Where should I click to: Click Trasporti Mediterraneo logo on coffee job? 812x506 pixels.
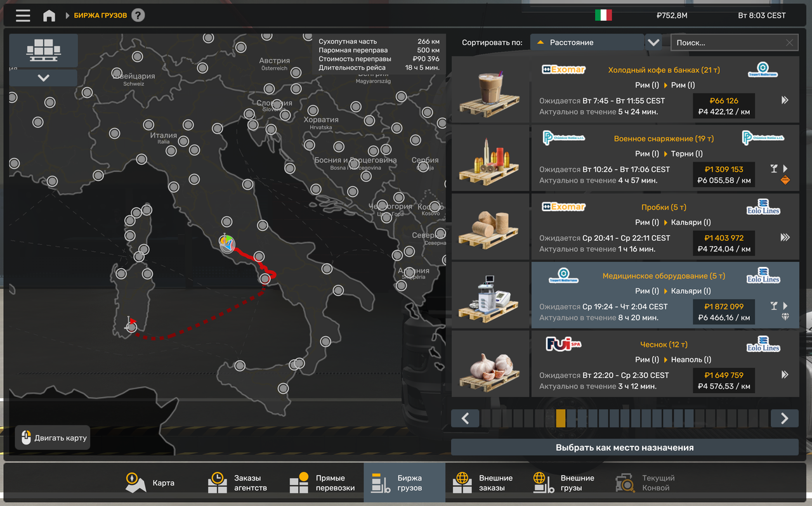[x=763, y=69]
